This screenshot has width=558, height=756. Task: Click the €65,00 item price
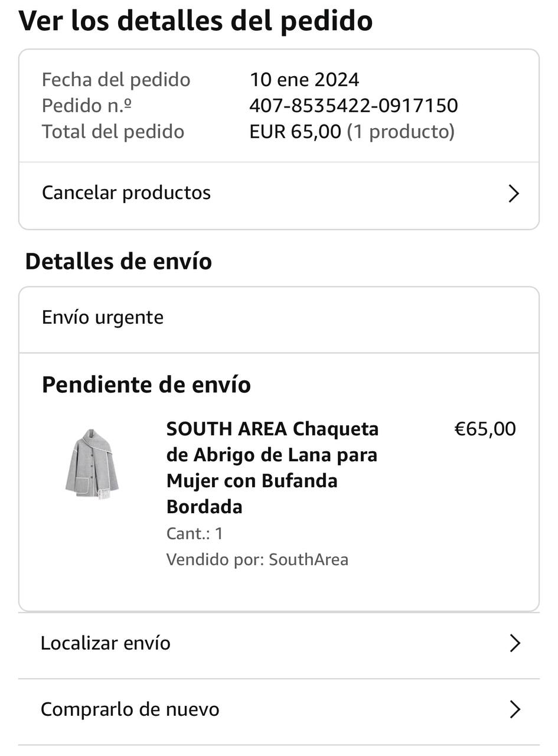pyautogui.click(x=485, y=429)
